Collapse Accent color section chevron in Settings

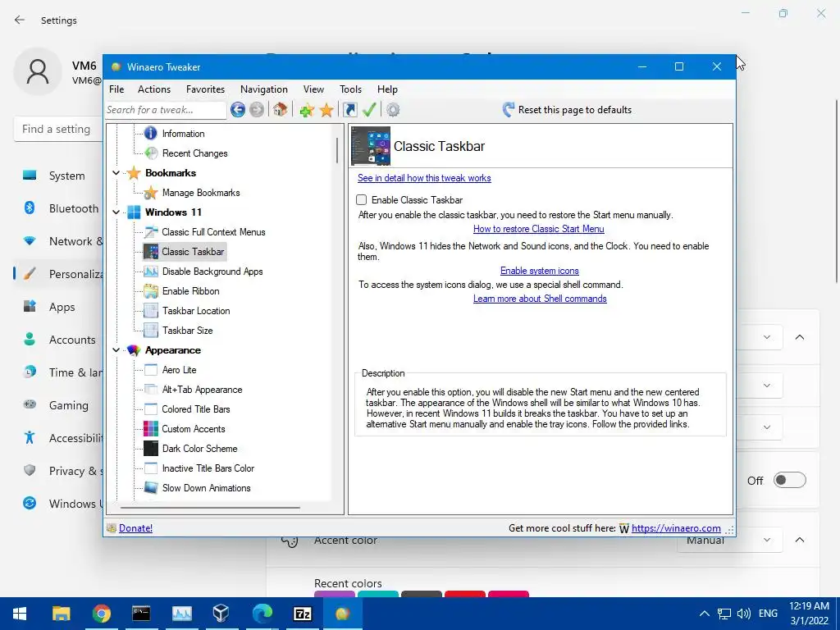(800, 540)
